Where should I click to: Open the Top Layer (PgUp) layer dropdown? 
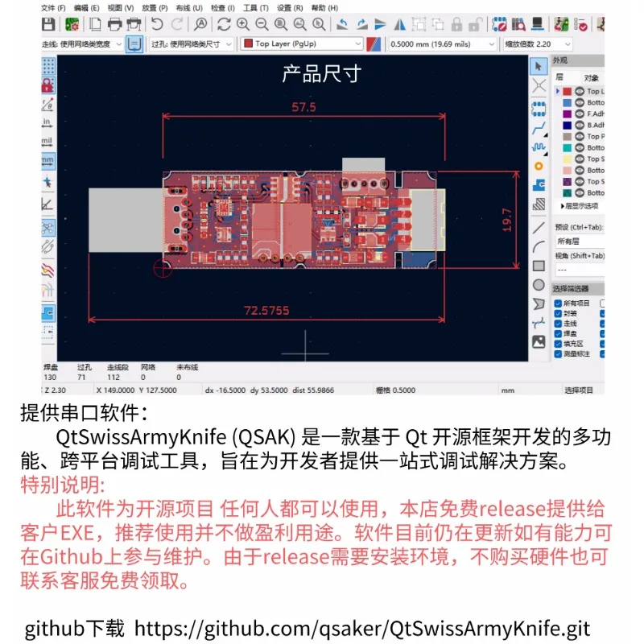pyautogui.click(x=302, y=44)
